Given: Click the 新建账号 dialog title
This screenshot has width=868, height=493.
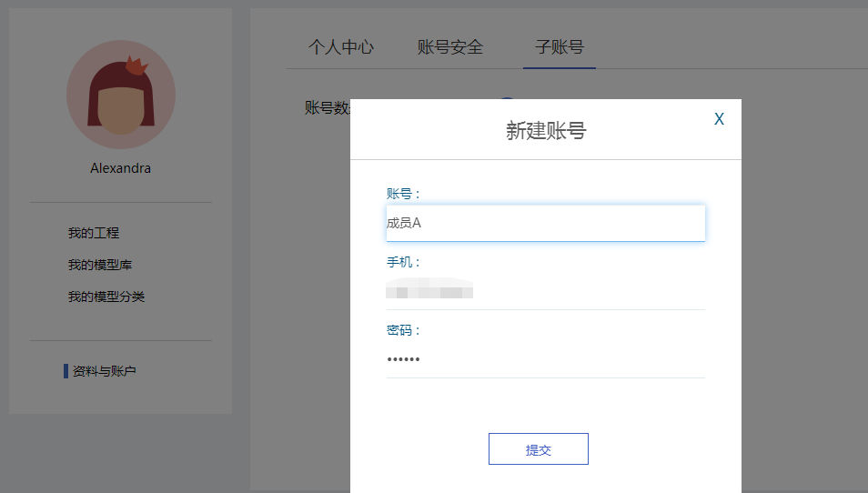Looking at the screenshot, I should point(546,131).
